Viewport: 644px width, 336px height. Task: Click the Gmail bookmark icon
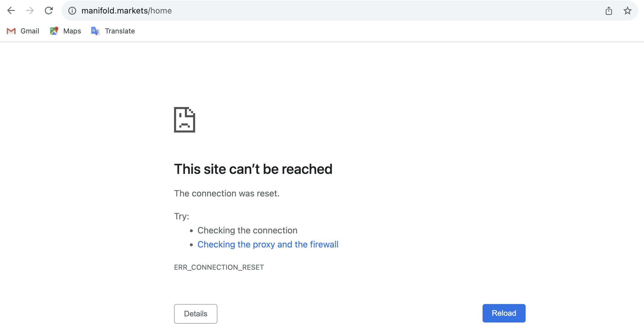point(11,31)
